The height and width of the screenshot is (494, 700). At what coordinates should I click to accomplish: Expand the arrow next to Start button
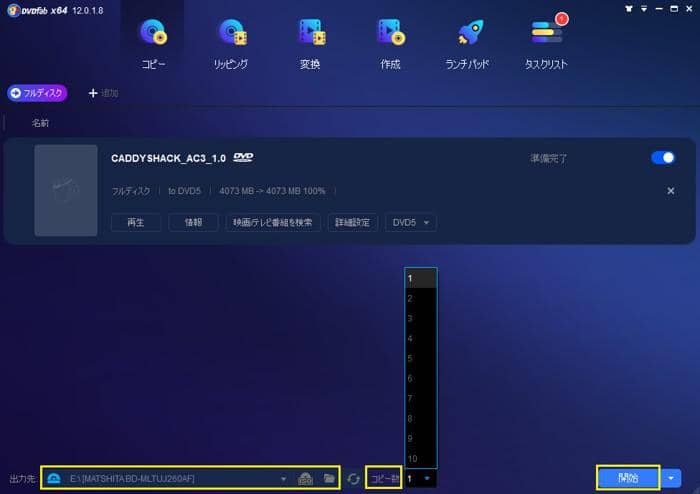(671, 478)
